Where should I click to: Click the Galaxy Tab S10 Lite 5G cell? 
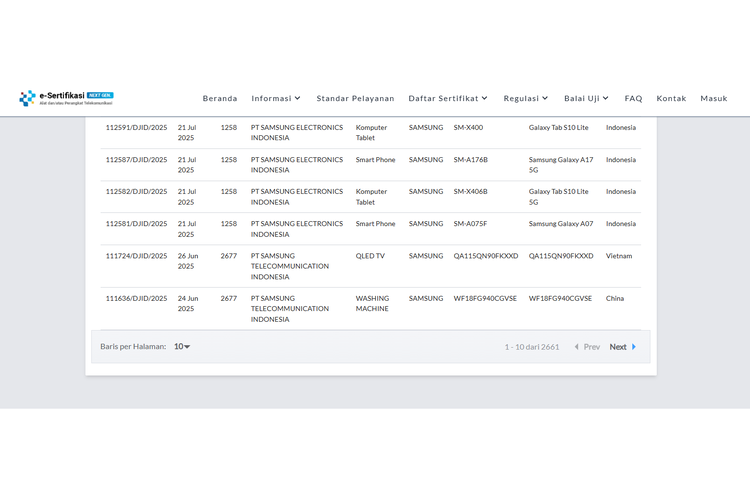[x=558, y=197]
